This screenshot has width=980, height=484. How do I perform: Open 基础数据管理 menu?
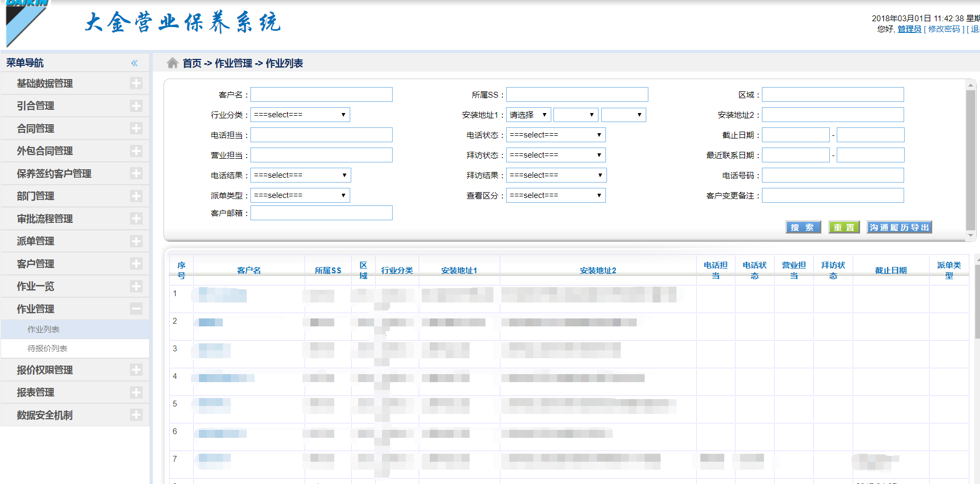tap(75, 83)
